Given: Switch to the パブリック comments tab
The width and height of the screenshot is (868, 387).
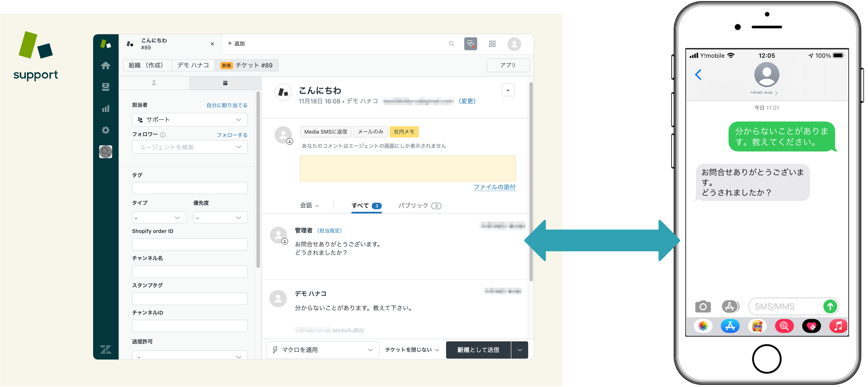Looking at the screenshot, I should 419,206.
